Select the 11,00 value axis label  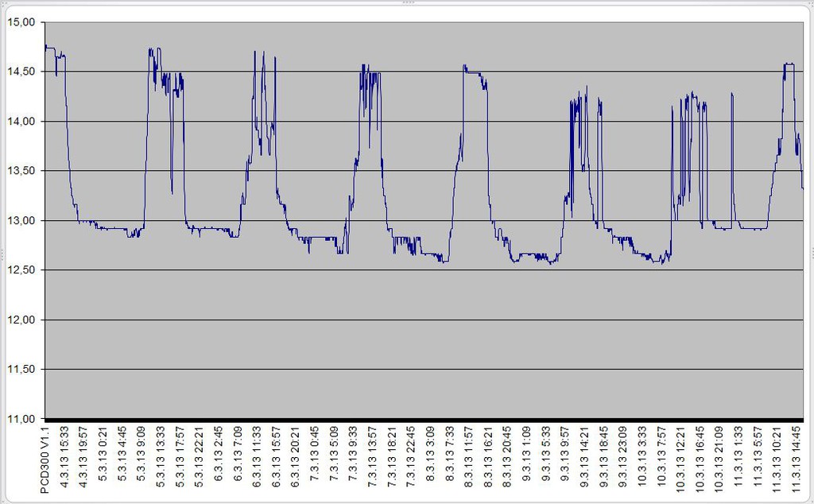click(x=21, y=419)
